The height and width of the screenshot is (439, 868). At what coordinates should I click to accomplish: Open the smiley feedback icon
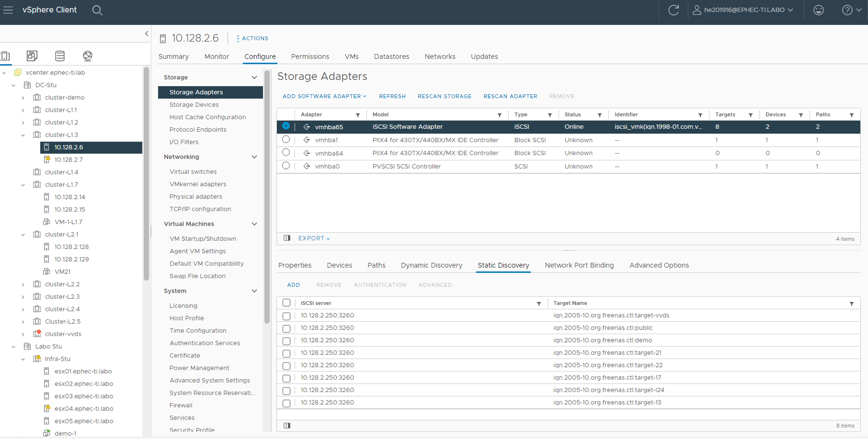click(x=818, y=10)
